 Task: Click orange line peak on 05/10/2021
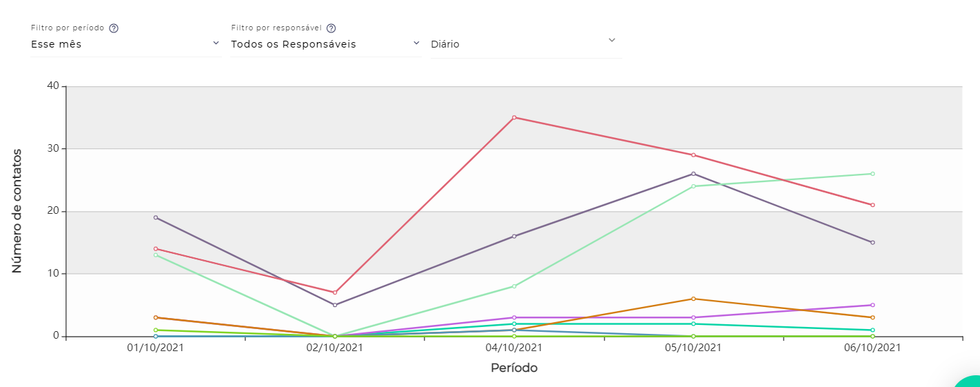693,299
